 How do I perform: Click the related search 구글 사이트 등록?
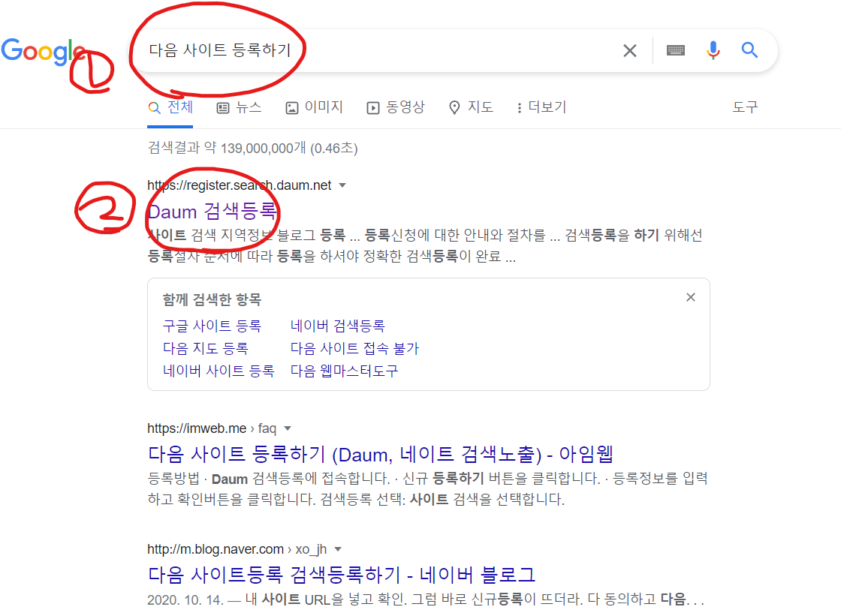pos(212,326)
